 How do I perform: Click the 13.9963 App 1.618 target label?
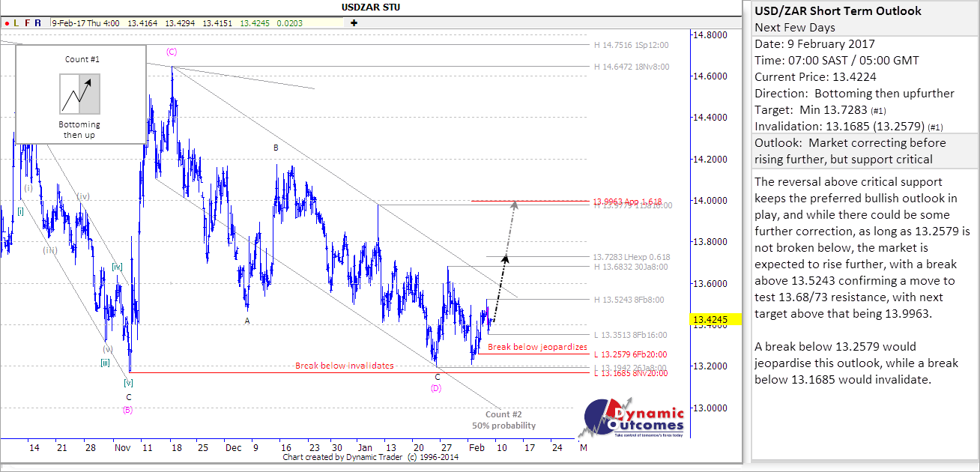(628, 201)
